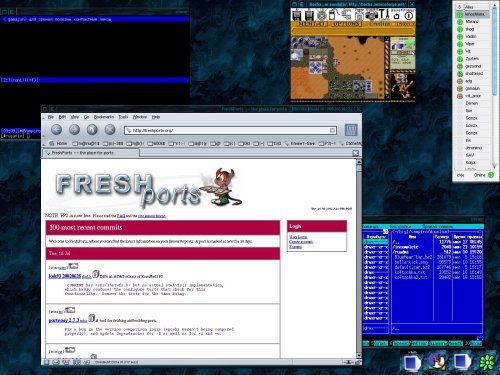
Task: Click the penguin icon in the dock
Action: pos(436,362)
